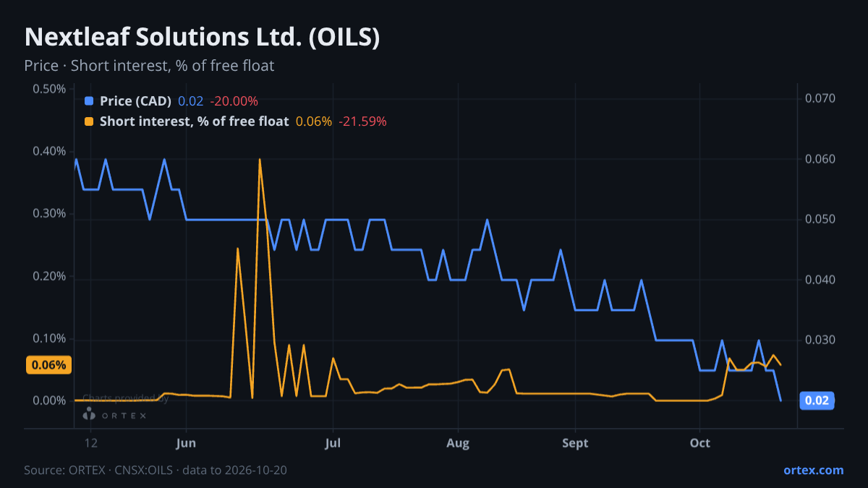Toggle the Short interest, % of free float label
Viewport: 868px width, 488px height.
pyautogui.click(x=194, y=121)
